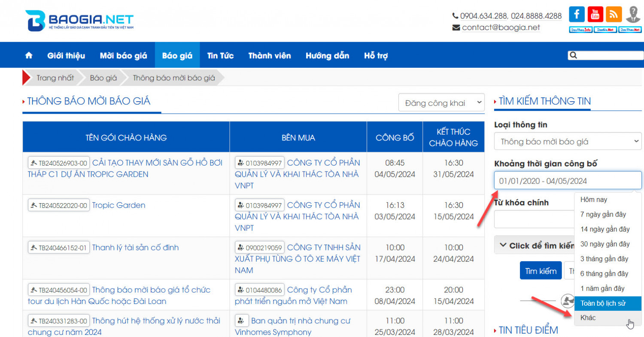
Task: Click the BAOGIA.NET logo
Action: coord(79,21)
